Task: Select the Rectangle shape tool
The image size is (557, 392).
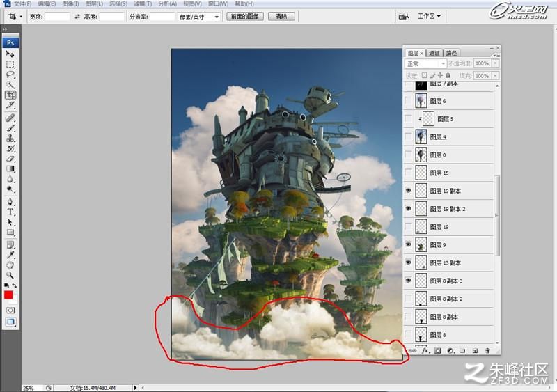Action: (10, 233)
